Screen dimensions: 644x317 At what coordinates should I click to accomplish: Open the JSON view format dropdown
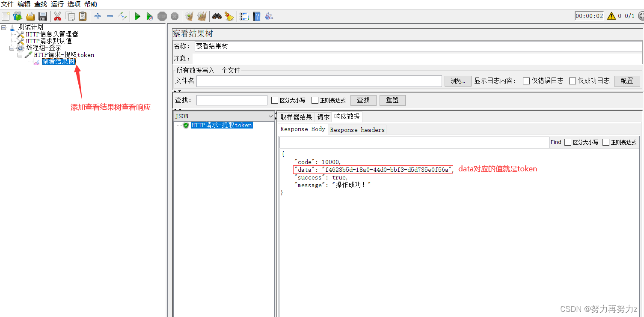[x=270, y=116]
